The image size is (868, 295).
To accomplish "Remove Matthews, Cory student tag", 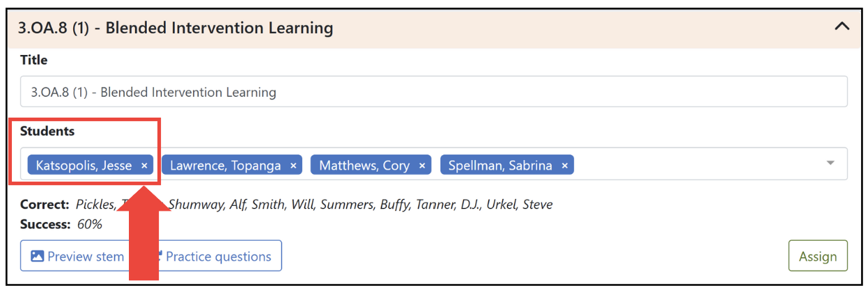I will click(422, 166).
